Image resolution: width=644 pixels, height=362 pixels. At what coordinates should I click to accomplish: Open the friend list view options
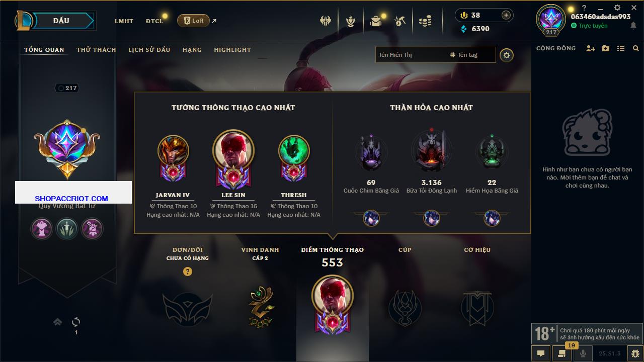[621, 48]
